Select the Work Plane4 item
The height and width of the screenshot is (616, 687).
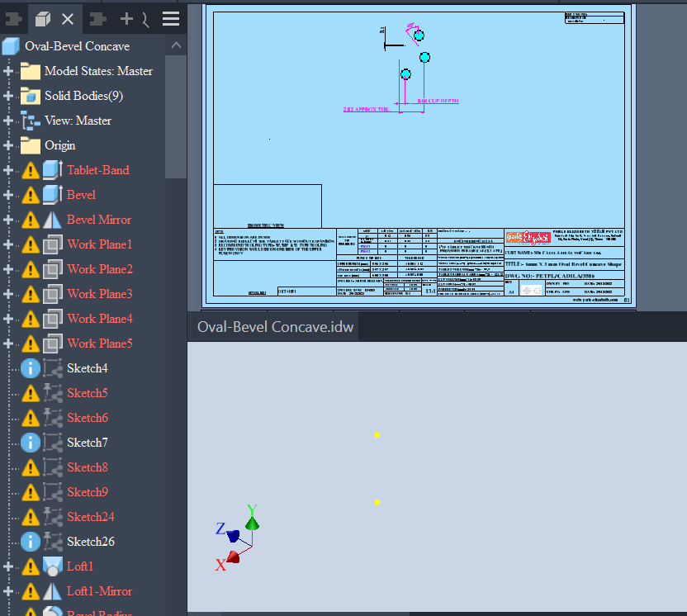pos(99,319)
